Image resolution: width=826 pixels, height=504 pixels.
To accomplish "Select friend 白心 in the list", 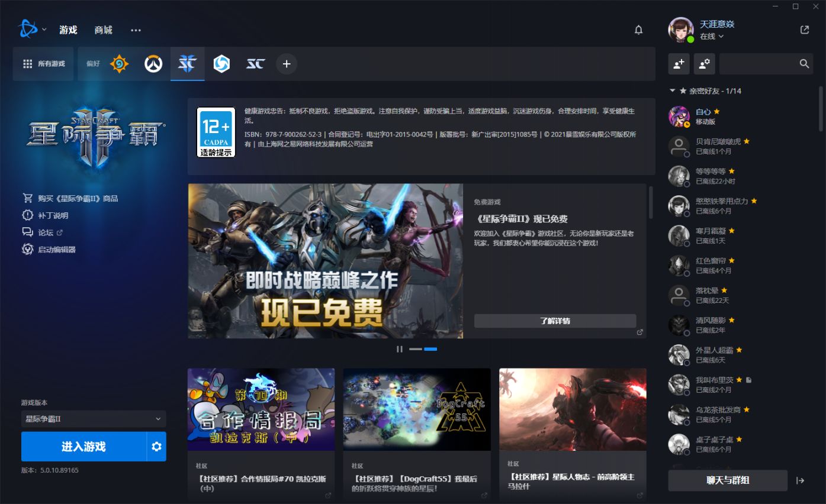I will click(740, 116).
